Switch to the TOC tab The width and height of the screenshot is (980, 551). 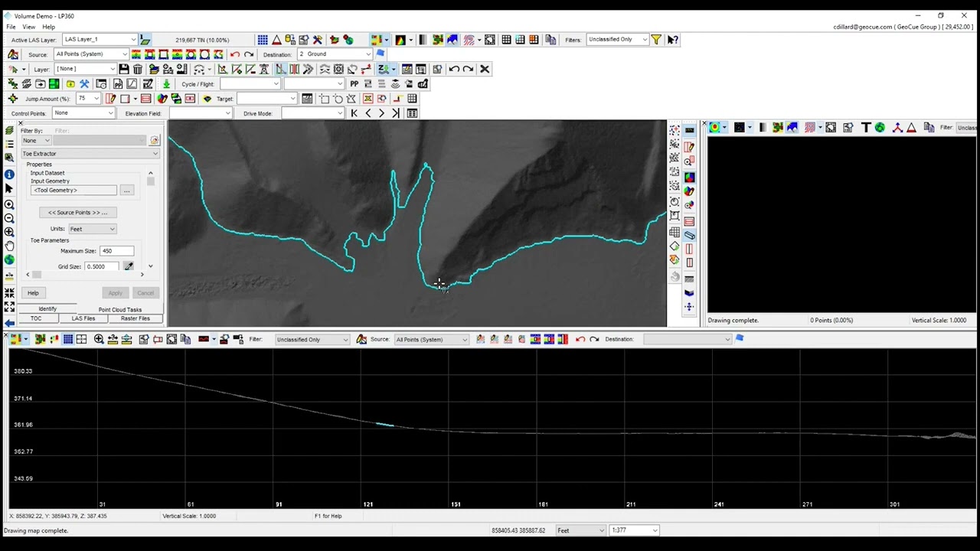pos(36,318)
